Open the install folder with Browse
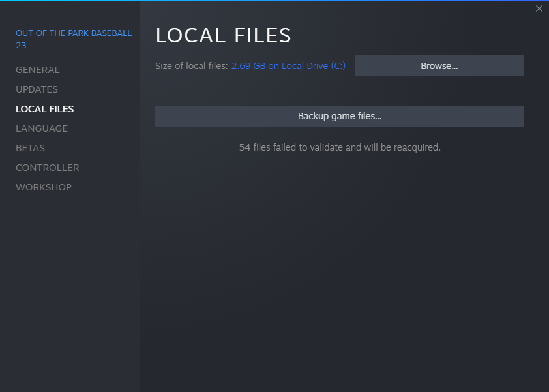Screen dimensions: 549x392 click(439, 66)
